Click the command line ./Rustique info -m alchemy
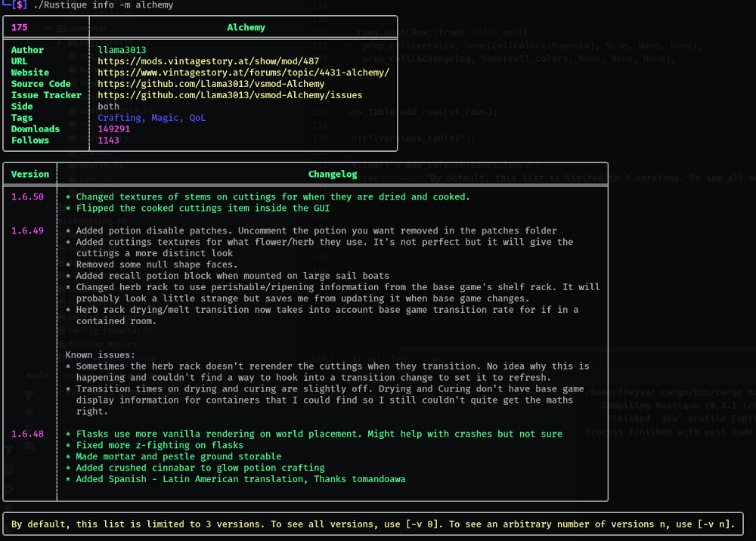The height and width of the screenshot is (541, 756). pos(103,5)
